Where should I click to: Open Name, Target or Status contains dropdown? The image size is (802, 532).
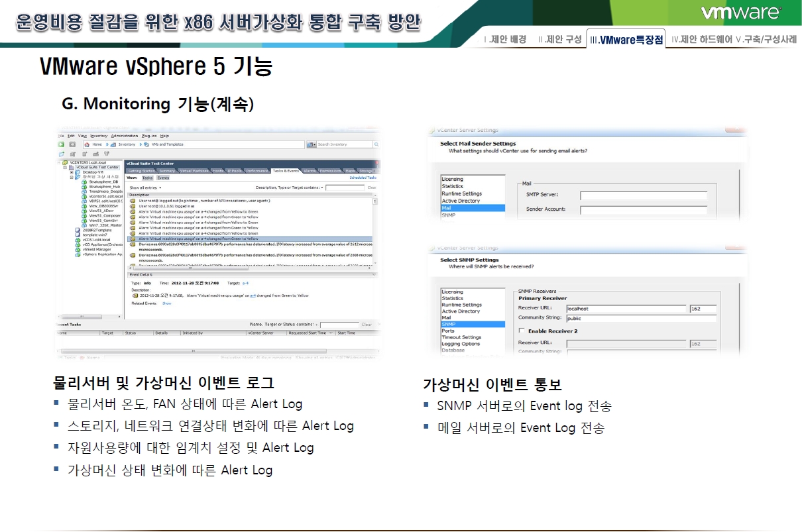pyautogui.click(x=285, y=325)
